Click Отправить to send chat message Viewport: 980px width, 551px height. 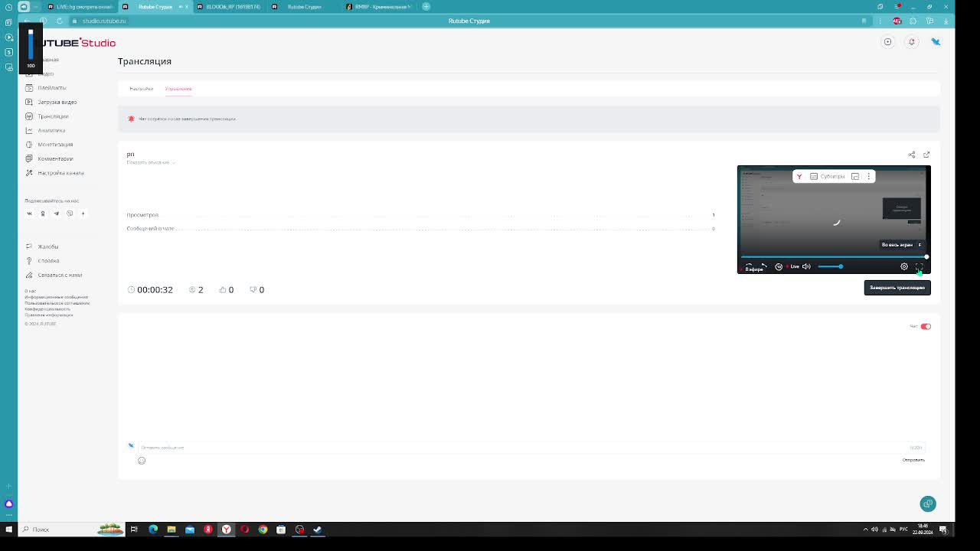point(913,460)
